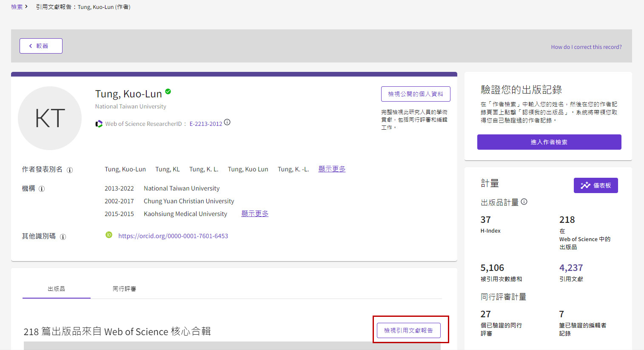Click the name variant 'Tung, Kuo Lun'
Image resolution: width=644 pixels, height=350 pixels.
[x=248, y=169]
